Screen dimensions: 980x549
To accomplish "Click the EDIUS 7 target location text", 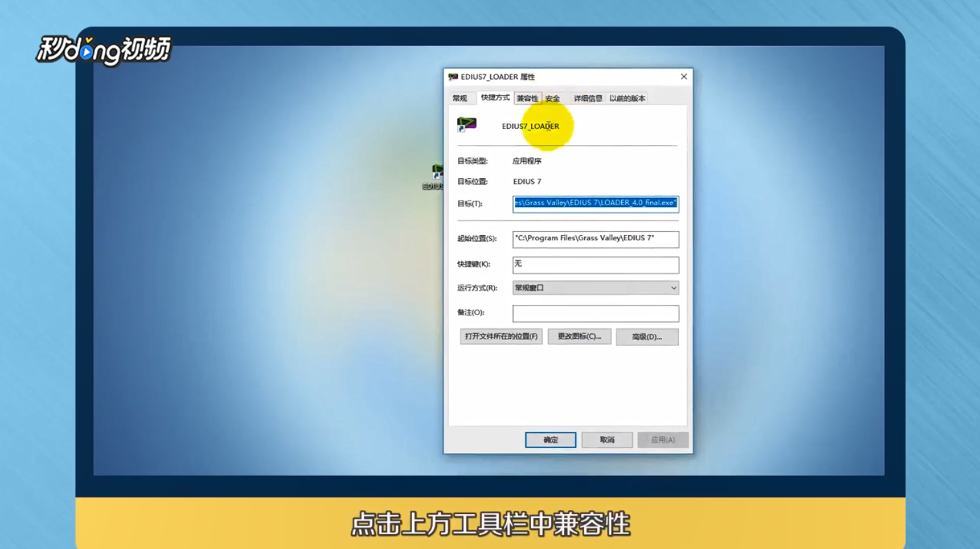I will tap(527, 182).
